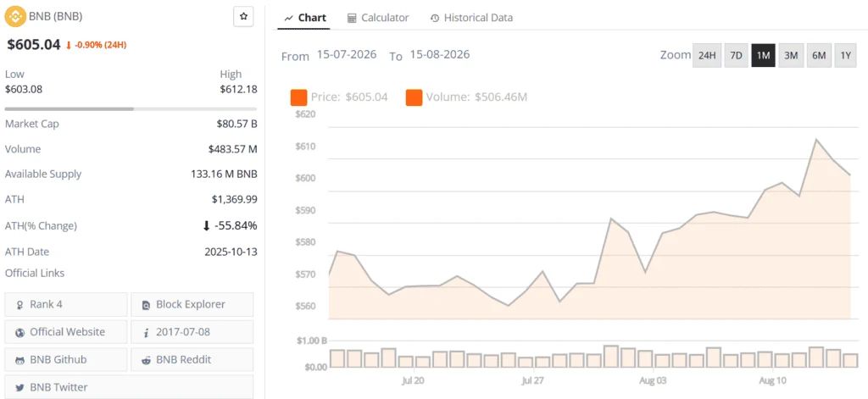Click the current price $605.04
This screenshot has width=868, height=399.
34,44
